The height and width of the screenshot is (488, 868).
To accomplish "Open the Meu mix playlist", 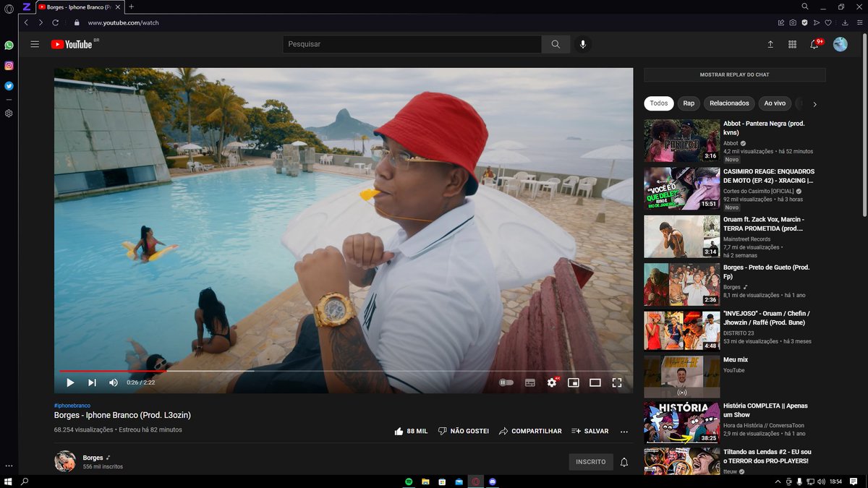I will (681, 376).
